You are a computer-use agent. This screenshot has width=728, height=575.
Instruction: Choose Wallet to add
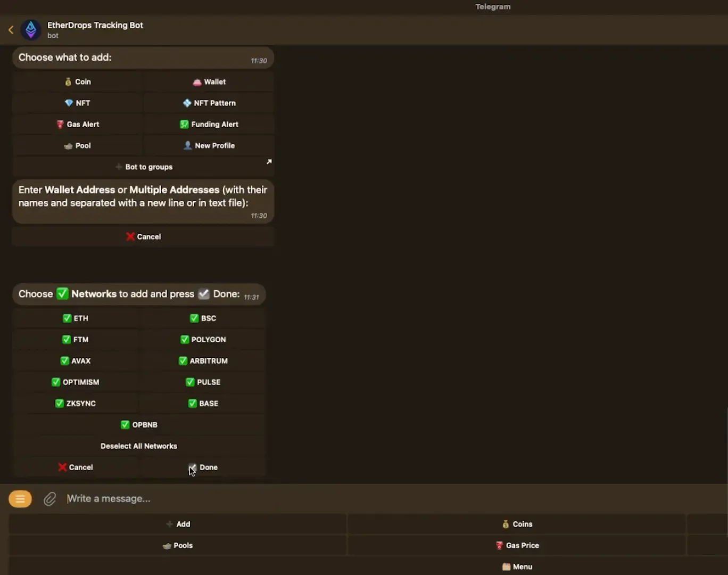pyautogui.click(x=209, y=81)
